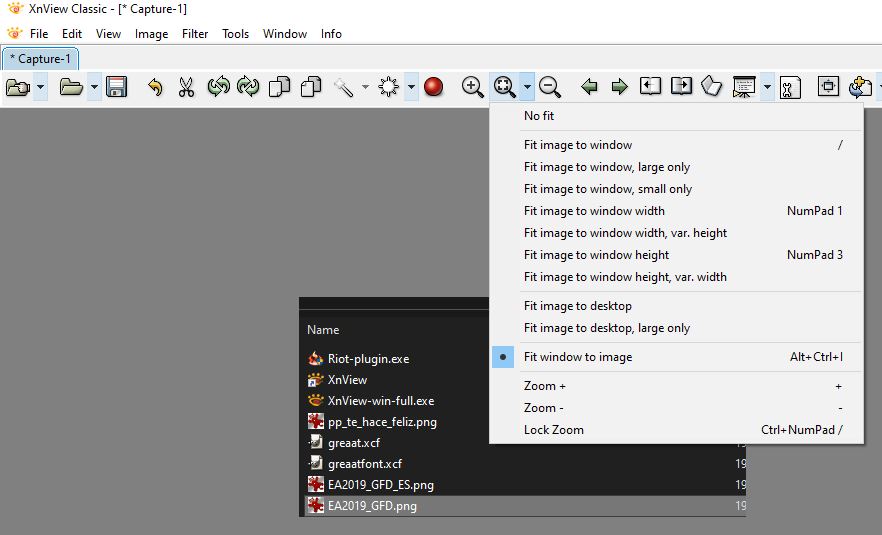Select the Cut scissors icon
882x535 pixels.
[186, 87]
